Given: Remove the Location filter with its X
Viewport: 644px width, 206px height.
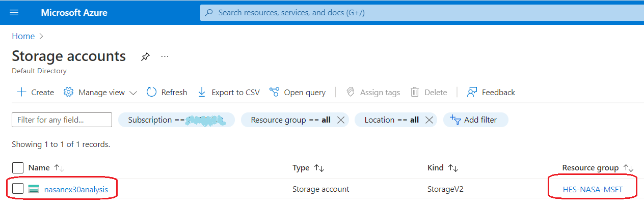Looking at the screenshot, I should pyautogui.click(x=429, y=120).
